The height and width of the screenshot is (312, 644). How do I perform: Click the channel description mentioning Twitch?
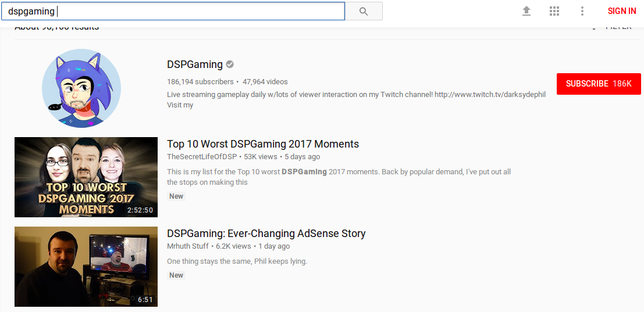pyautogui.click(x=356, y=99)
